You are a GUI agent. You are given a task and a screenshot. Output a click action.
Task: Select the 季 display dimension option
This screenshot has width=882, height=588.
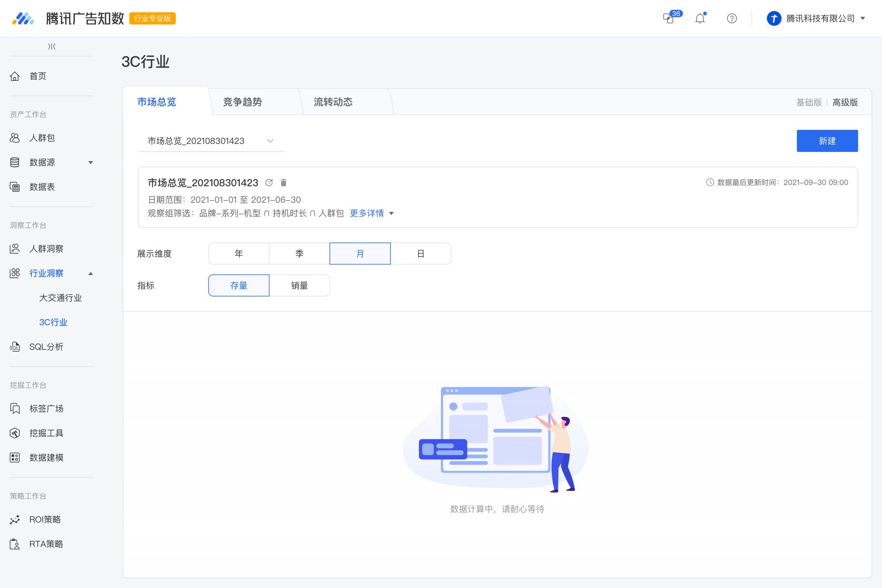tap(299, 254)
